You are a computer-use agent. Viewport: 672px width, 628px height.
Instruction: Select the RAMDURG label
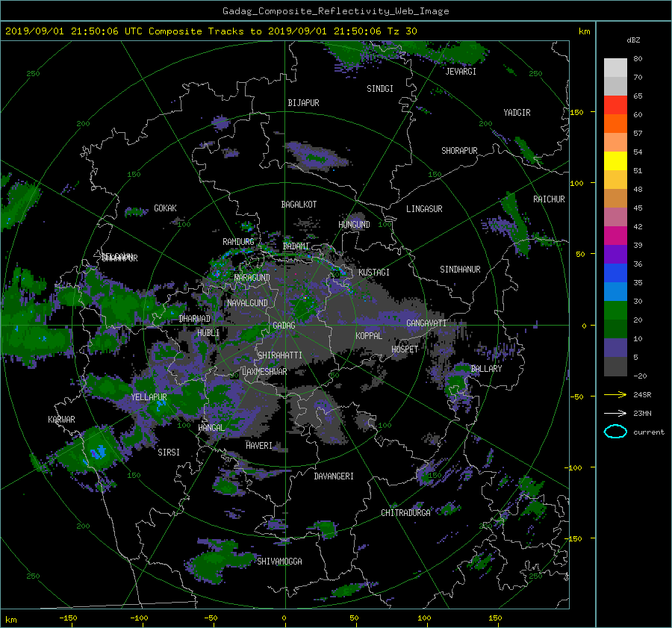tap(238, 242)
